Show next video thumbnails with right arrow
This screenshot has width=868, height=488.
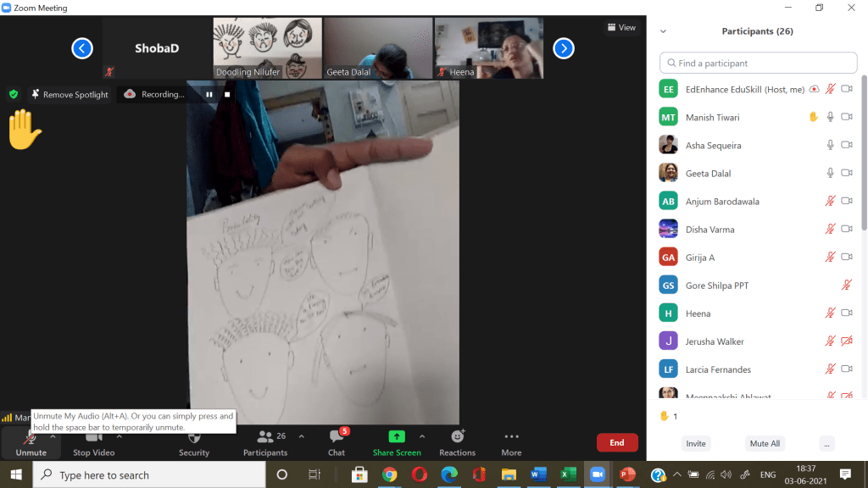[564, 48]
